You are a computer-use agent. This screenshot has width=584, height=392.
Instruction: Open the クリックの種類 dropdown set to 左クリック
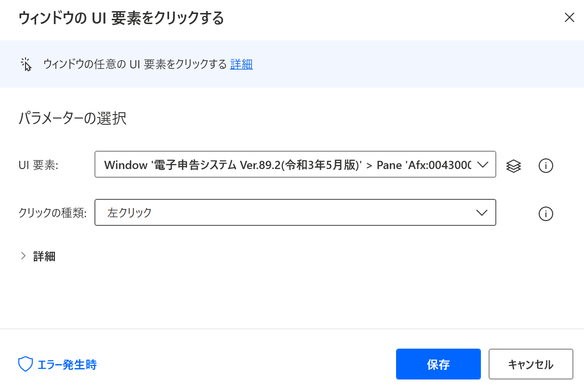(295, 212)
